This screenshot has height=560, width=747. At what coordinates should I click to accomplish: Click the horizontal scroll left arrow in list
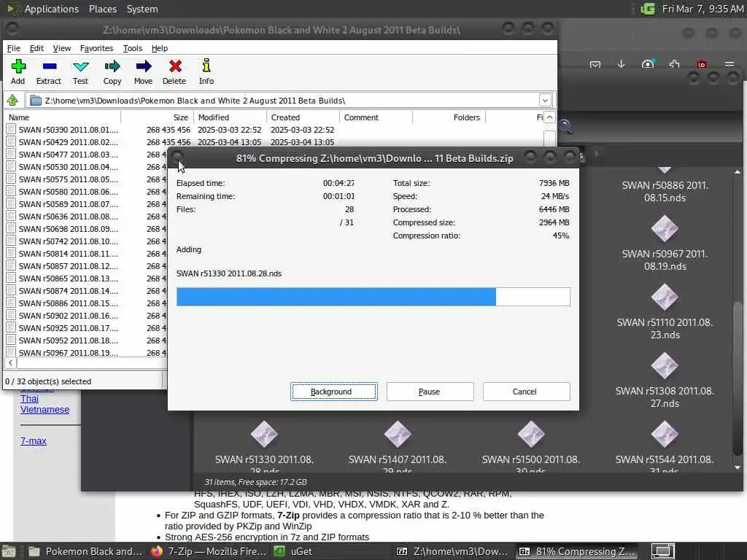[x=10, y=363]
